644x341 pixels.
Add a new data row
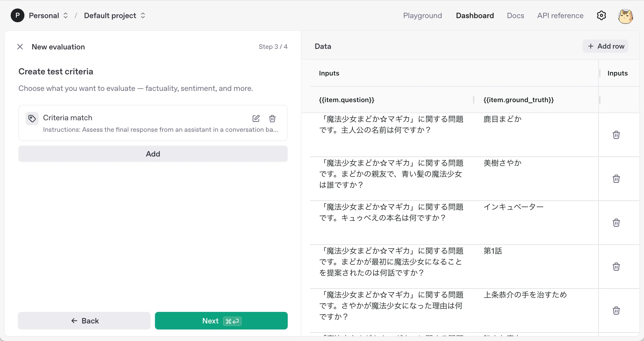[605, 46]
